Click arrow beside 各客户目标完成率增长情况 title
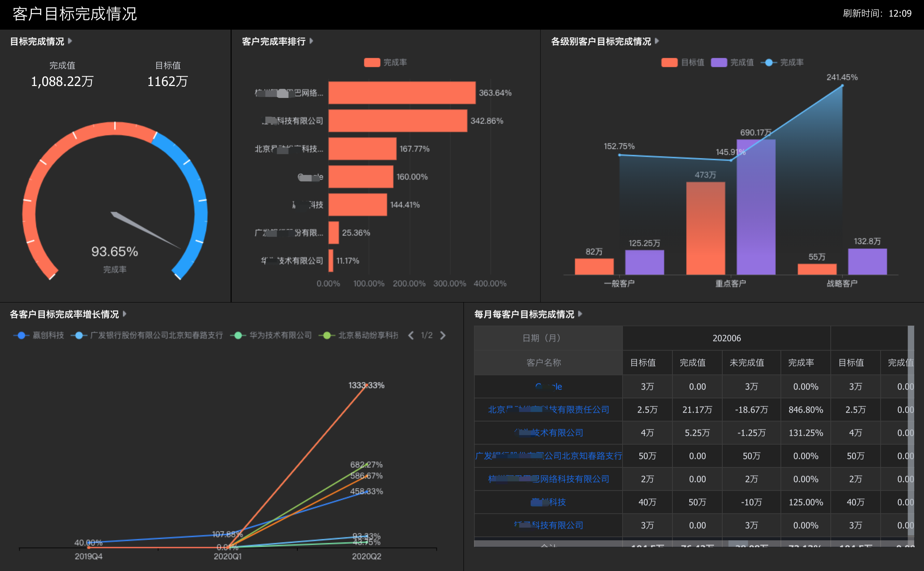The width and height of the screenshot is (924, 571). click(125, 314)
